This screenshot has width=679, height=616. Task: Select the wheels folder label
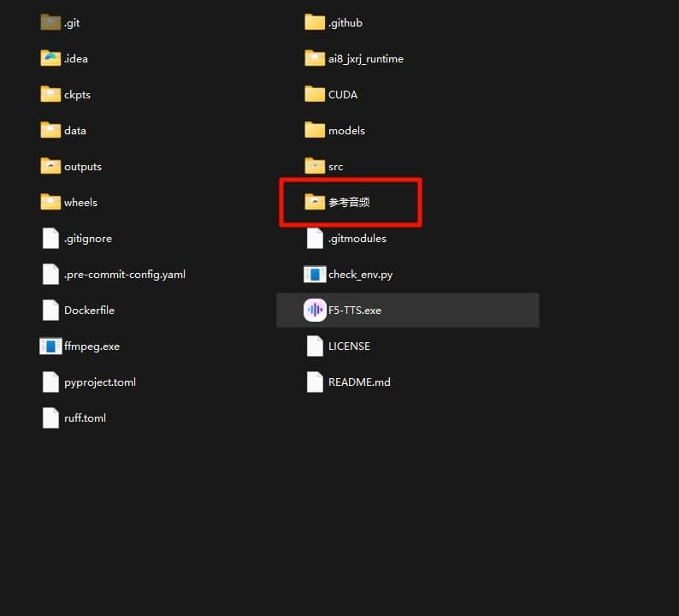(80, 203)
